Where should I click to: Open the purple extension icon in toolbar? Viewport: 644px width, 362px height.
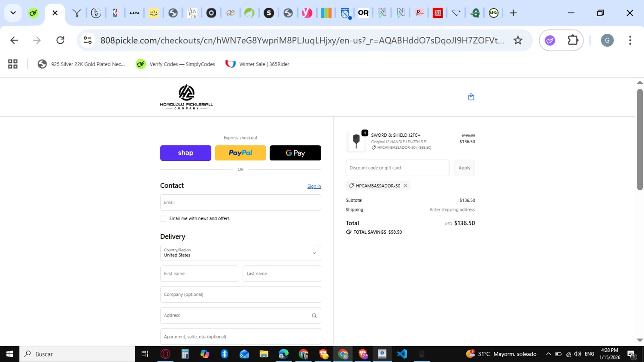coord(550,40)
